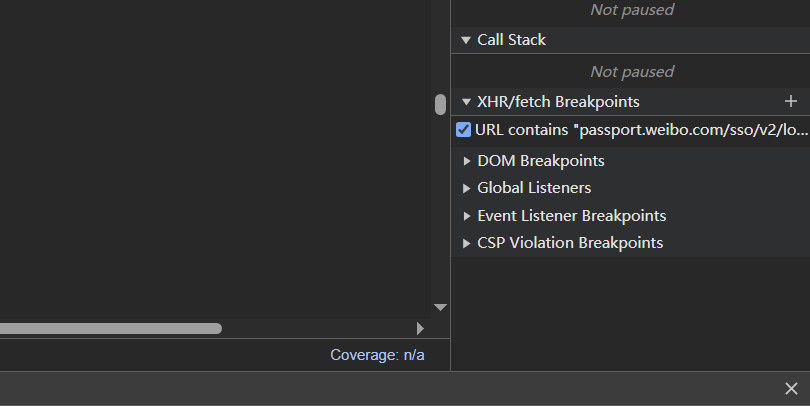Image resolution: width=810 pixels, height=406 pixels.
Task: Click the vertical scrollbar thumb
Action: [x=440, y=104]
